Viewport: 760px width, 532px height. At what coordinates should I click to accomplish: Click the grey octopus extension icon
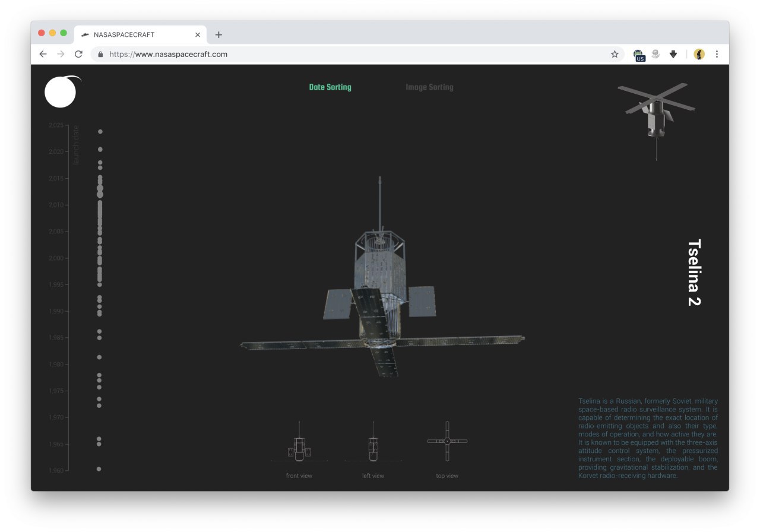point(656,54)
